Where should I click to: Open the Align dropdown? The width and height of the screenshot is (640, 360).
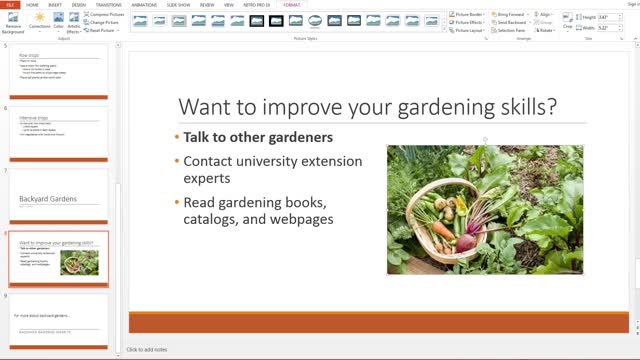pos(544,14)
